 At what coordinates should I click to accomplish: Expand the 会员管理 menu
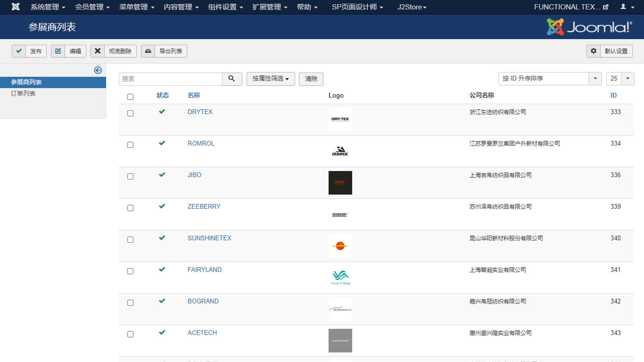92,7
